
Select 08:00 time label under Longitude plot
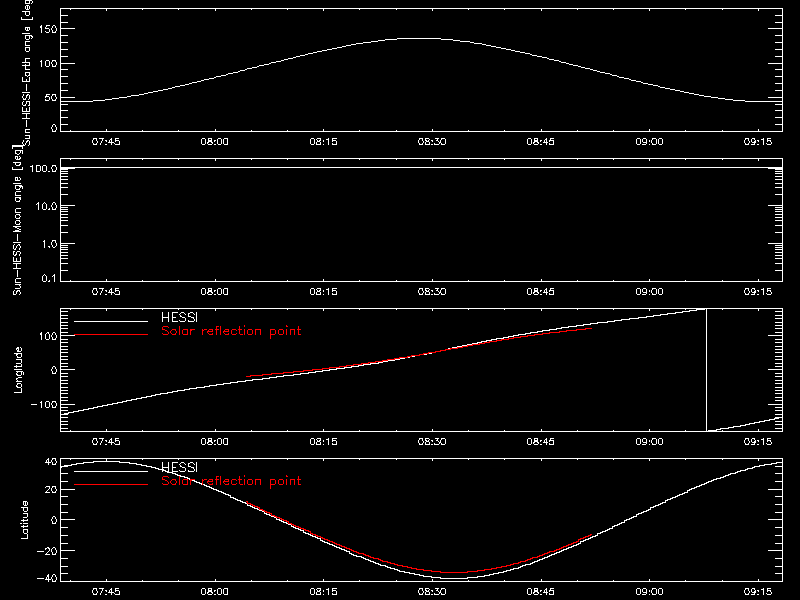tap(214, 441)
